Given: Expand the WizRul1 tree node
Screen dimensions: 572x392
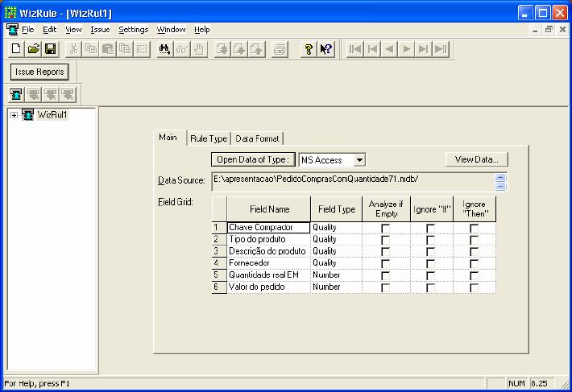Looking at the screenshot, I should 15,115.
